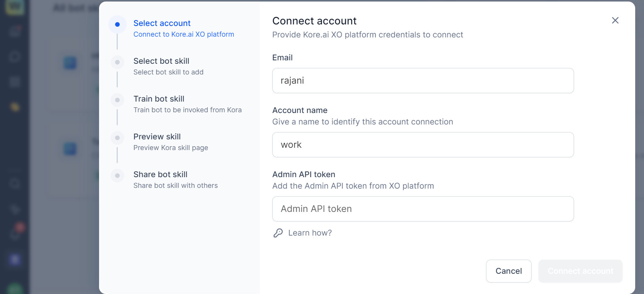
Task: Click the Train bot skill step dot
Action: [x=117, y=100]
